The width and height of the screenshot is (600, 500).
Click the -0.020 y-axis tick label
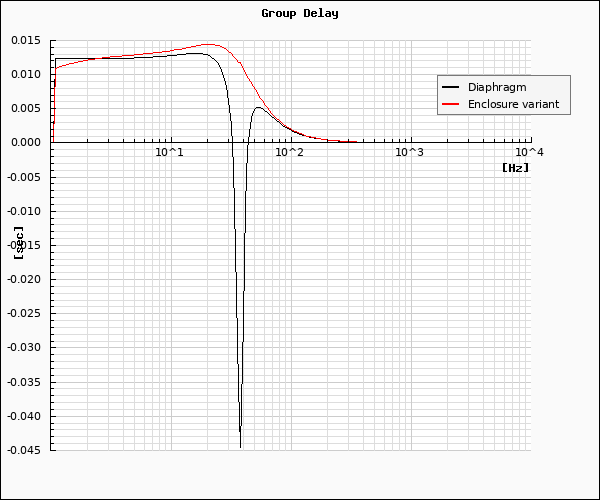[22, 279]
